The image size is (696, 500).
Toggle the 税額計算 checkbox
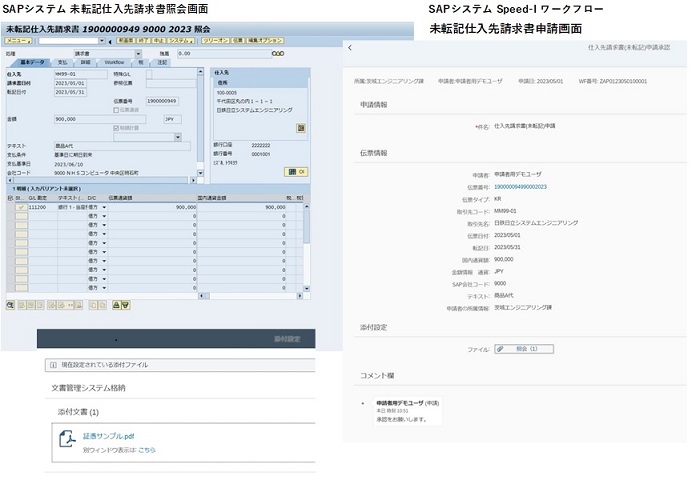116,128
